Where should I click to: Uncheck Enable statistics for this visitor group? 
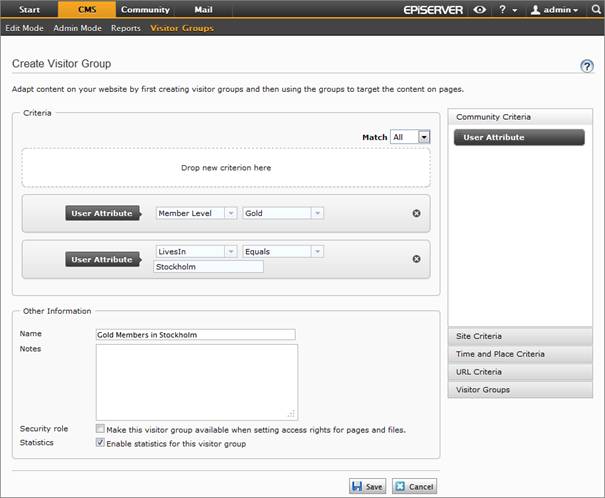click(100, 442)
